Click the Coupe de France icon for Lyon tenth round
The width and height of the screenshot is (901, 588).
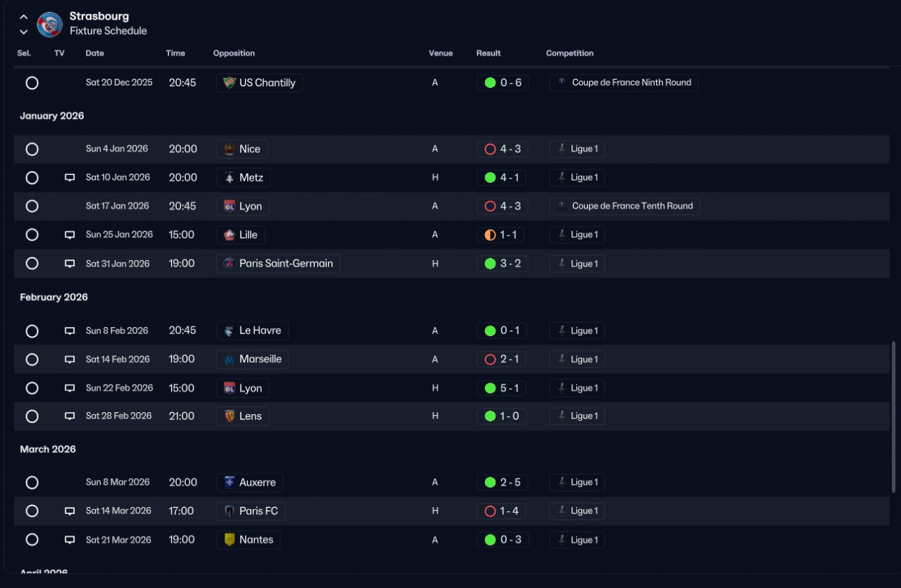point(562,206)
